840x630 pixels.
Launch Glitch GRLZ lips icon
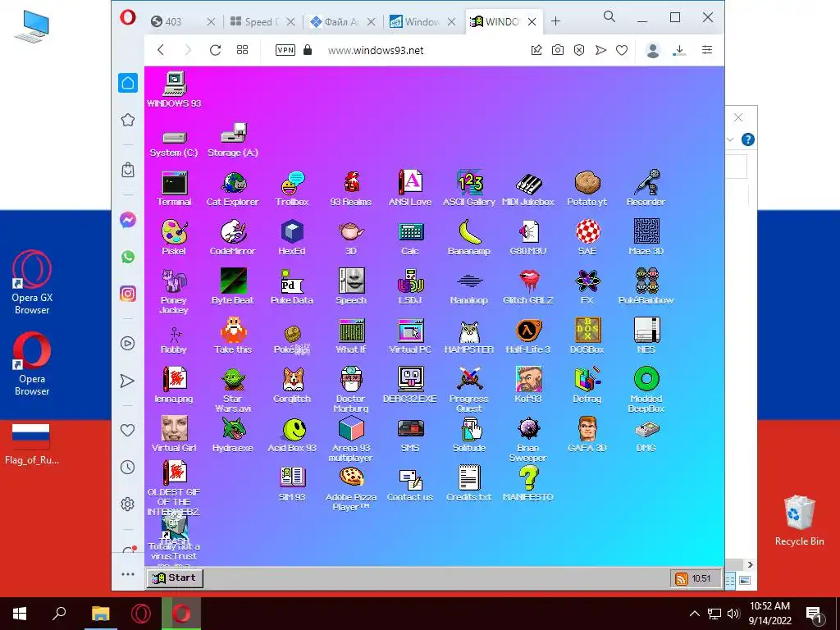pos(528,282)
